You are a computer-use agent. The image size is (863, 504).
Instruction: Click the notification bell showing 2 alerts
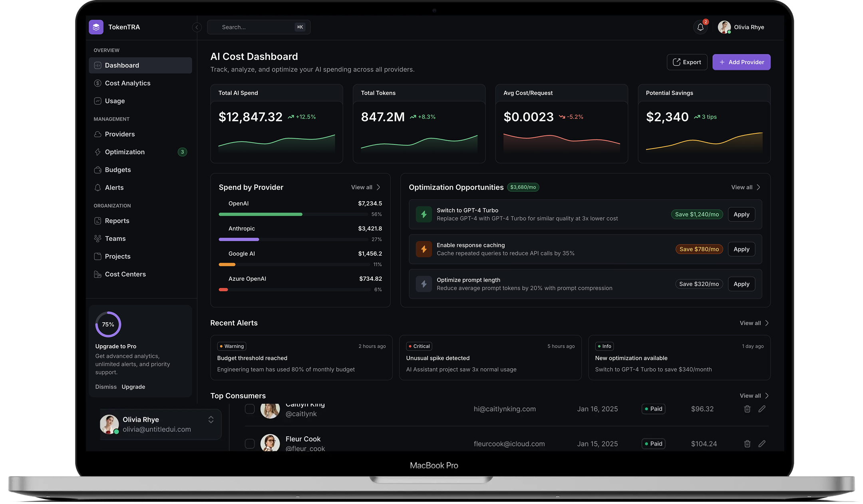pos(700,27)
